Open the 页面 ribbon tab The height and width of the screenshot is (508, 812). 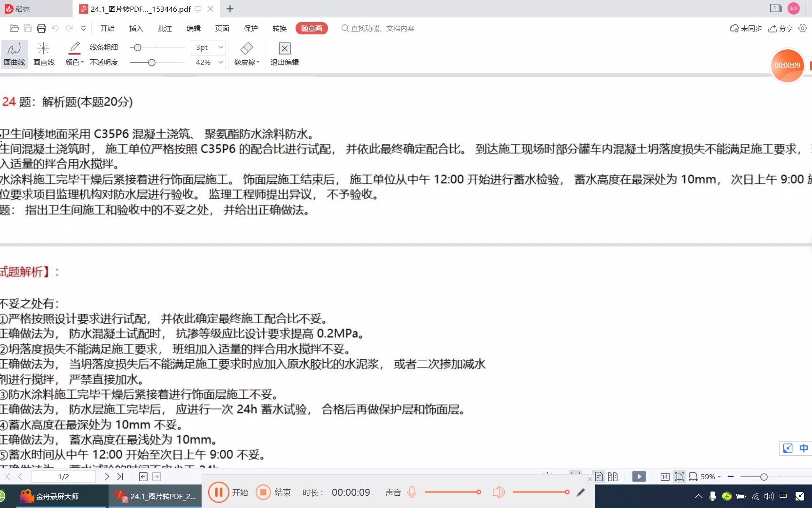(222, 28)
